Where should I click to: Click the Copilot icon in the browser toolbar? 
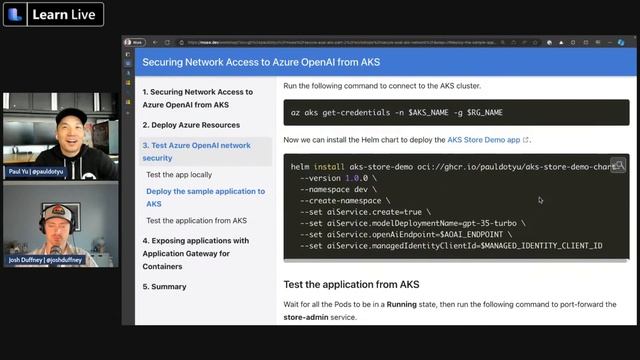[621, 42]
